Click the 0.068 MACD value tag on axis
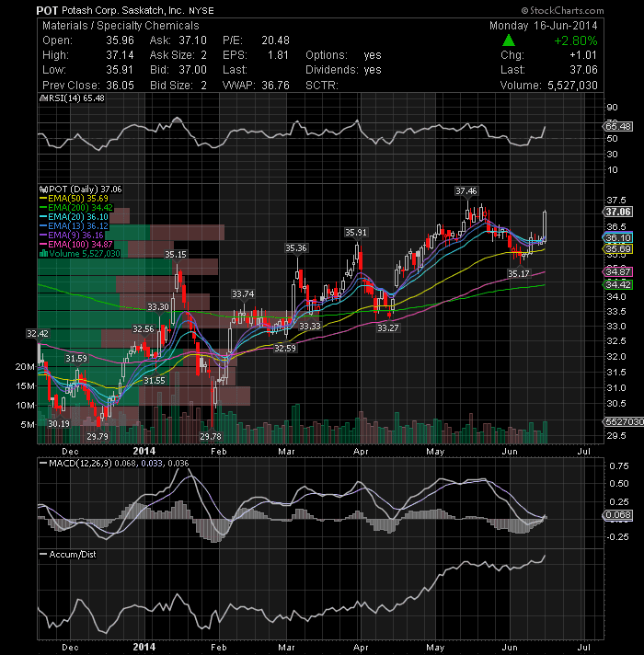Screen dimensions: 644x655 [x=618, y=514]
